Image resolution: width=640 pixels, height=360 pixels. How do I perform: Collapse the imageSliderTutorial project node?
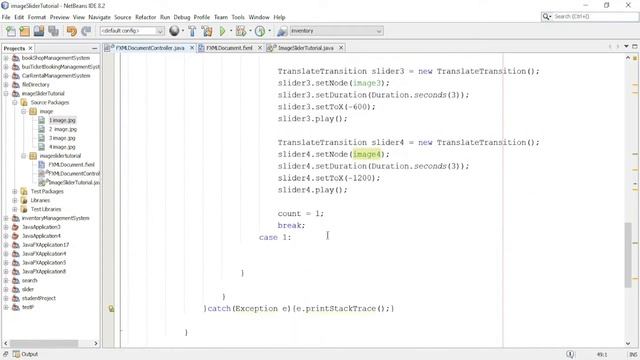click(6, 93)
